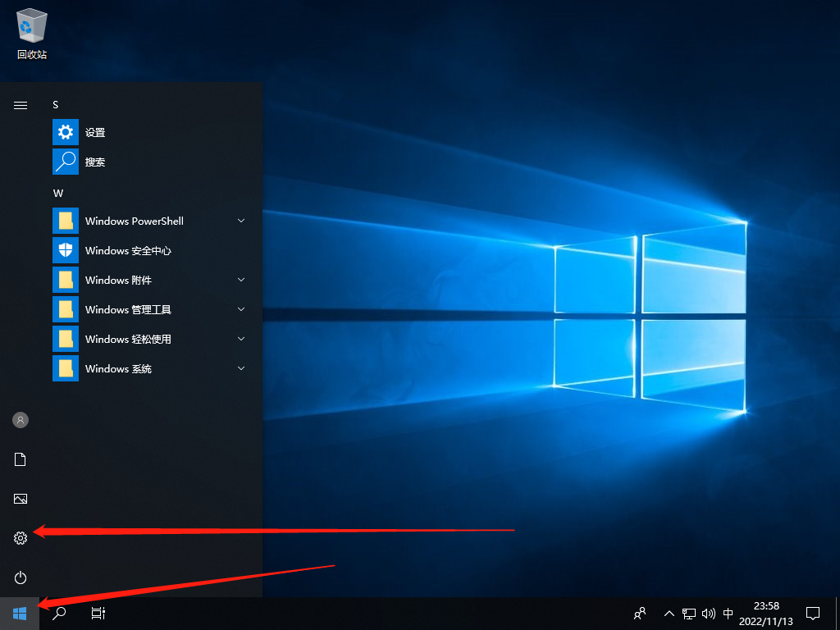Expand the Windows 轻松使用 chevron
The width and height of the screenshot is (840, 630).
[x=241, y=339]
